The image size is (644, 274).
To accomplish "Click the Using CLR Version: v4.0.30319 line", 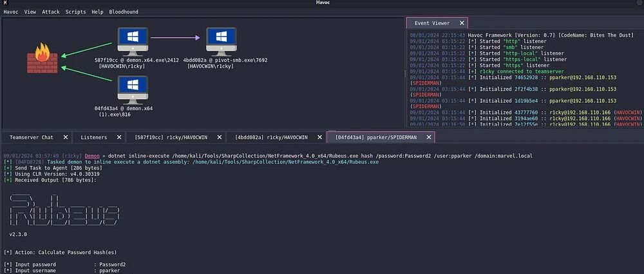I will pos(52,174).
